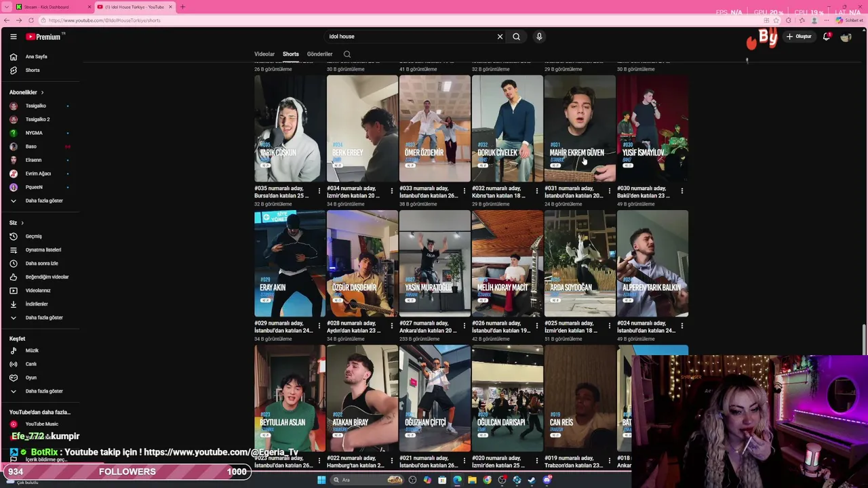Reload the page with refresh icon
868x488 pixels.
[31, 20]
